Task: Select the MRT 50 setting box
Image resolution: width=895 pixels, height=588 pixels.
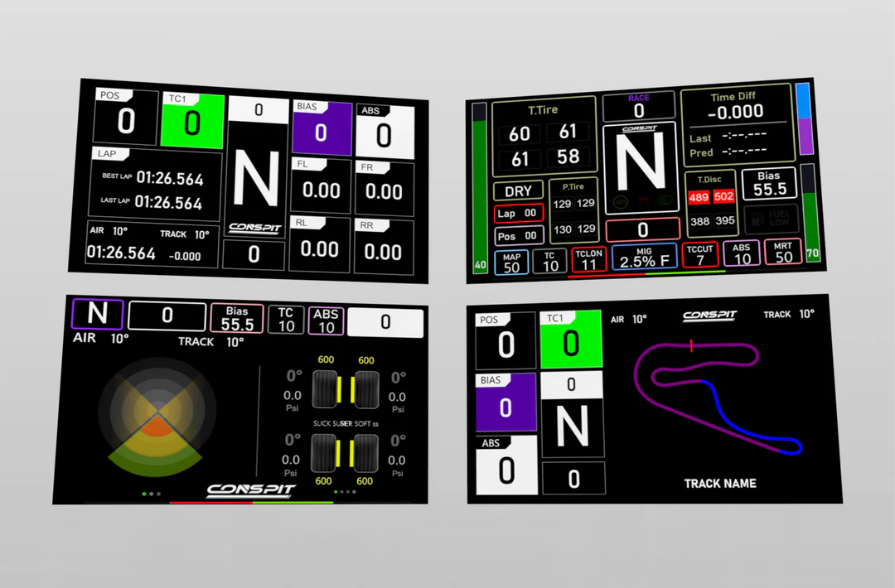Action: tap(783, 252)
